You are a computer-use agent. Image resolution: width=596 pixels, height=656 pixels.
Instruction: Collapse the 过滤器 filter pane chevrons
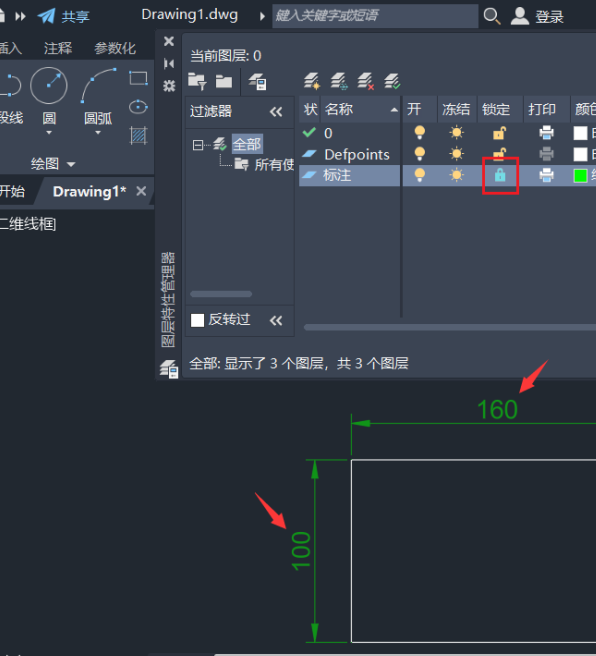(x=276, y=112)
